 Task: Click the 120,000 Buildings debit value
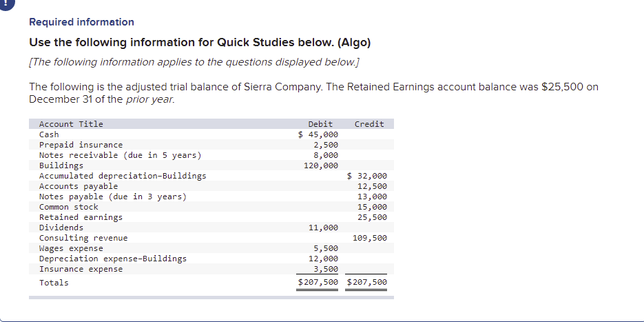(x=321, y=165)
